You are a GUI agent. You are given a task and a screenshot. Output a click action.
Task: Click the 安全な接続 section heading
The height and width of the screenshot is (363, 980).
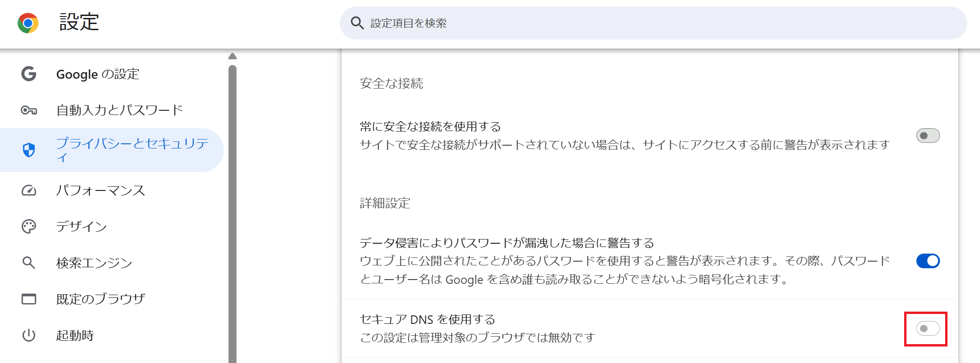[392, 83]
